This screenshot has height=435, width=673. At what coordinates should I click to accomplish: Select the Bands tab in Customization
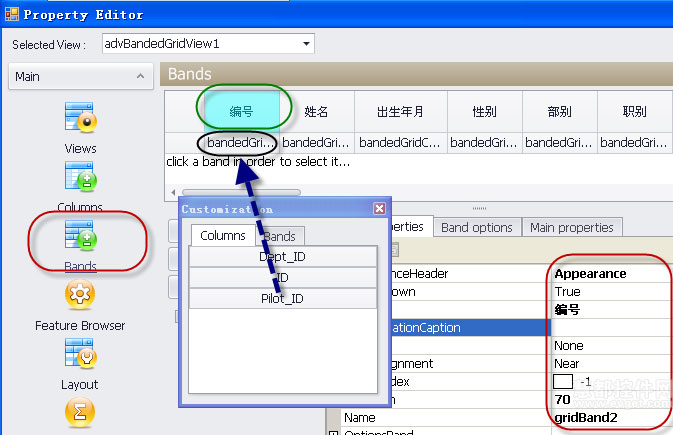coord(280,236)
